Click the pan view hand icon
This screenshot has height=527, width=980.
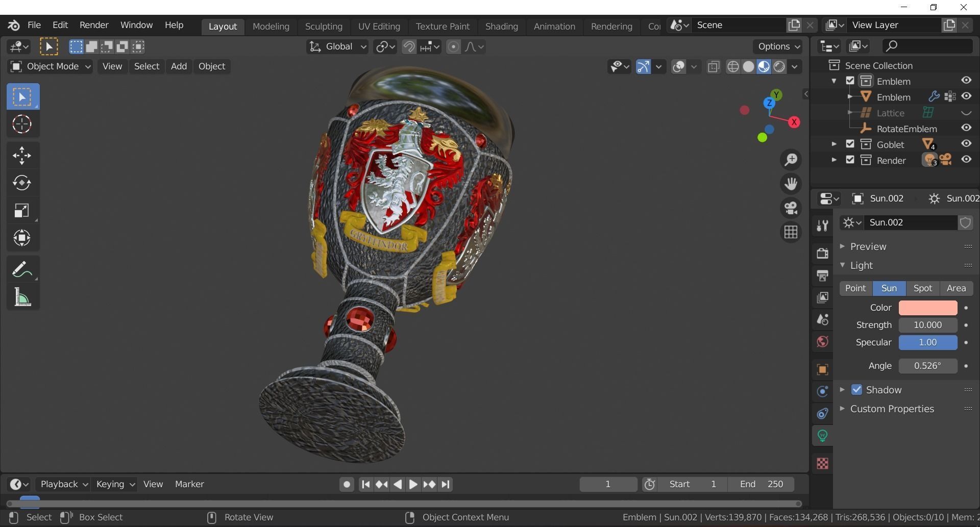pyautogui.click(x=791, y=184)
